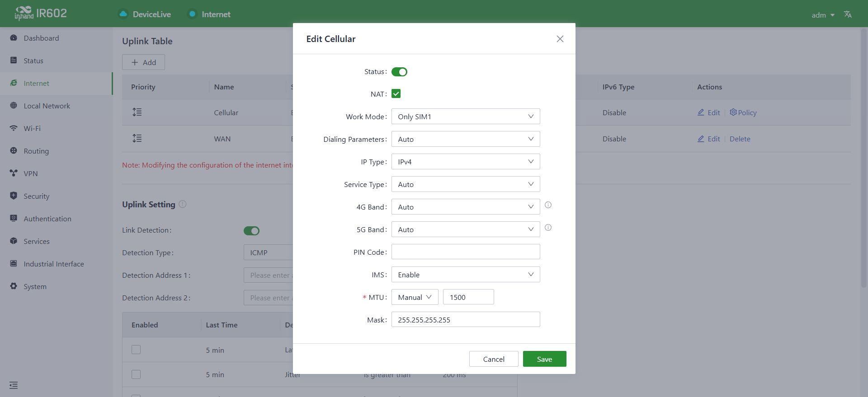Click the Save button
Viewport: 868px width, 397px height.
(x=544, y=359)
